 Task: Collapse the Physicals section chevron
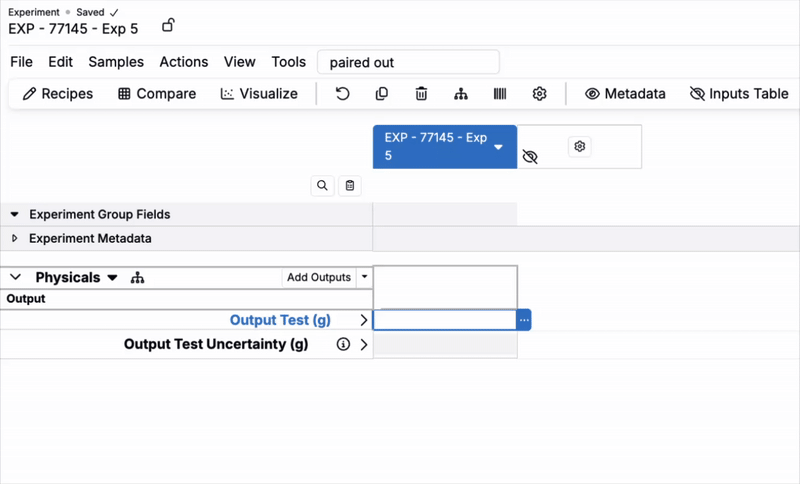pyautogui.click(x=15, y=277)
